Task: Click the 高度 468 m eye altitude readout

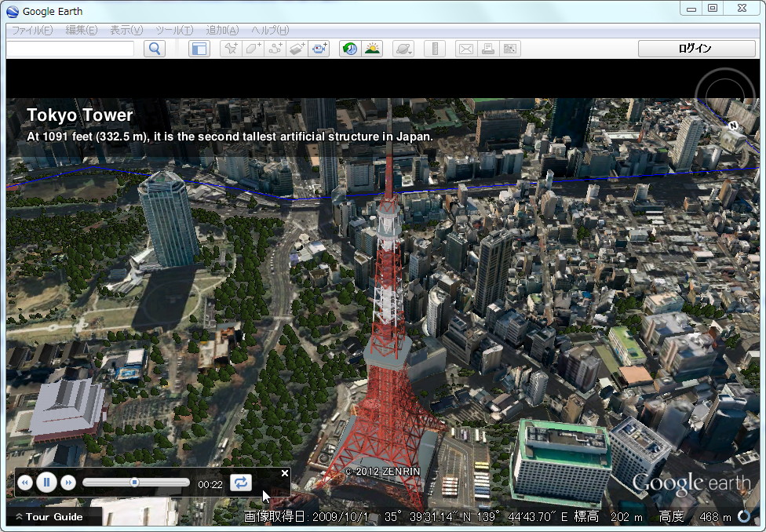Action: pos(695,517)
